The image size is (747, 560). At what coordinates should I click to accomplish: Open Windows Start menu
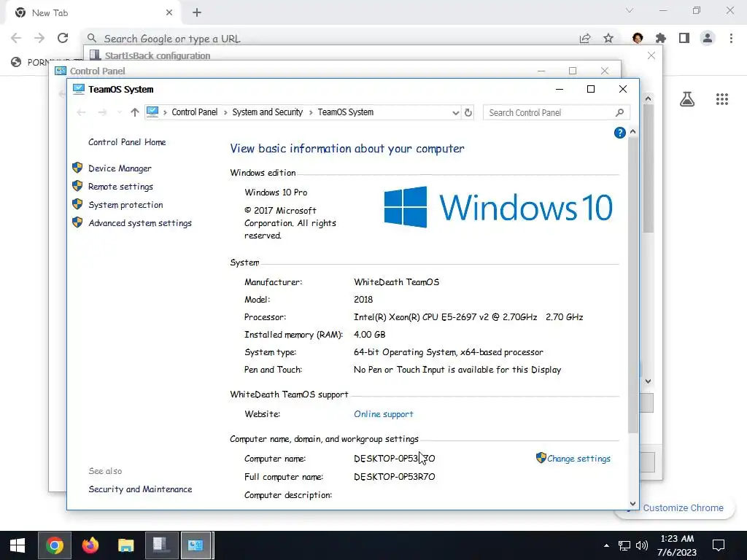coord(18,545)
